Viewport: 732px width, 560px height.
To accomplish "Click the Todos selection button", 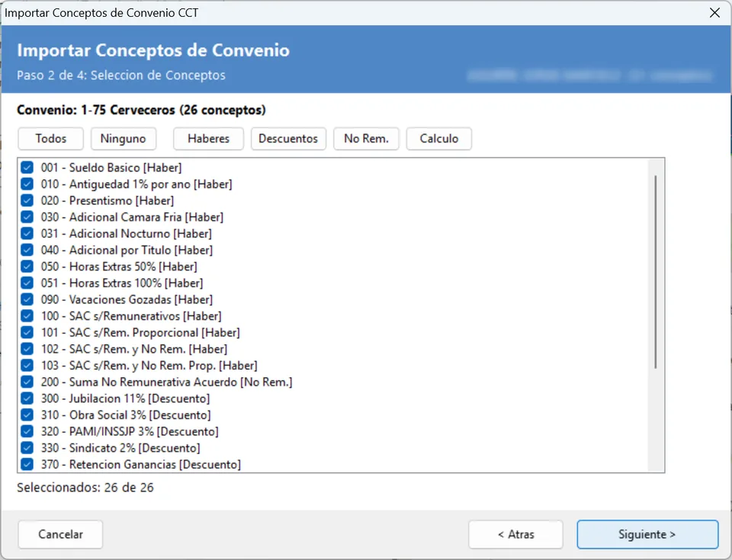I will coord(51,139).
